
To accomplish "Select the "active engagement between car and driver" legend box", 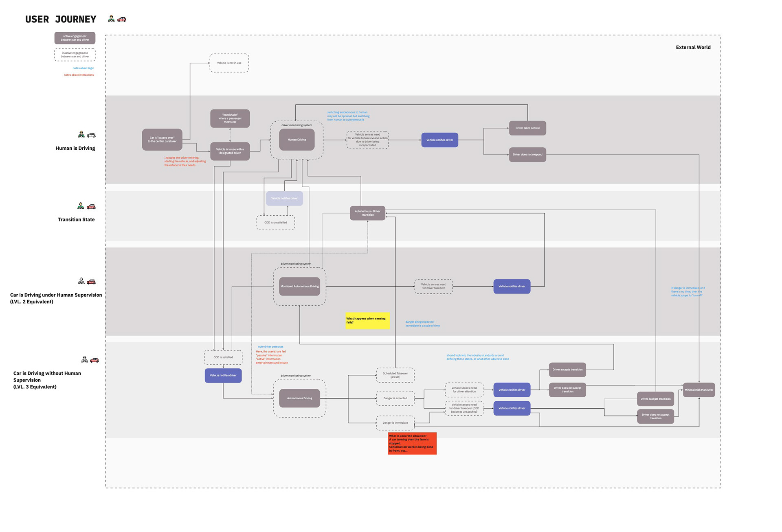I will tap(75, 38).
